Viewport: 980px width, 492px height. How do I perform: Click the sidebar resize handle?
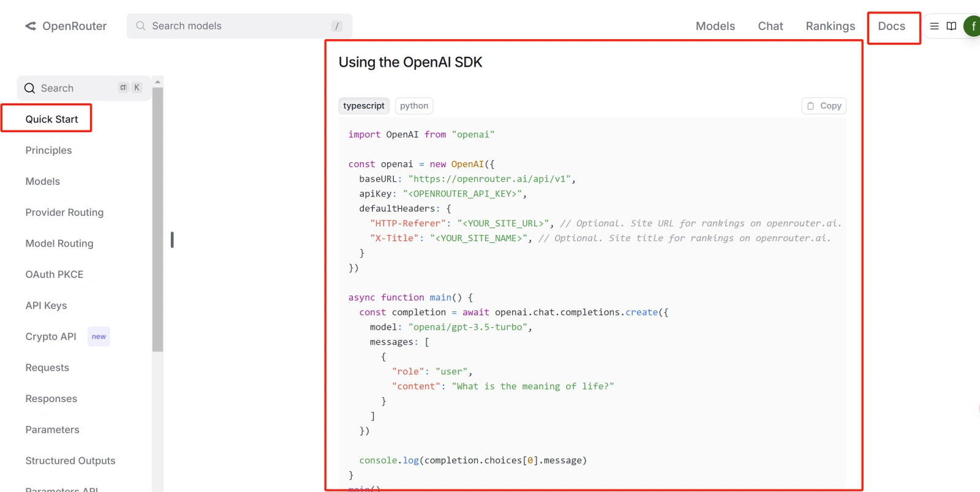click(172, 240)
